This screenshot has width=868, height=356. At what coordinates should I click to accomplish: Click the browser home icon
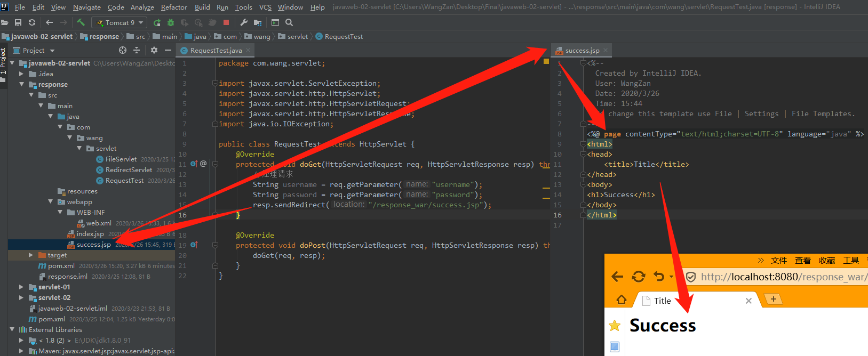coord(622,300)
